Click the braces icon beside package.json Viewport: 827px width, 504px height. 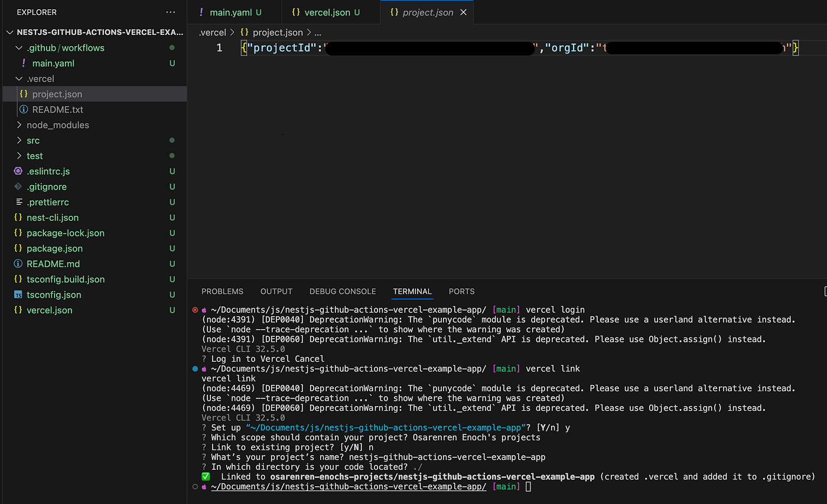18,248
